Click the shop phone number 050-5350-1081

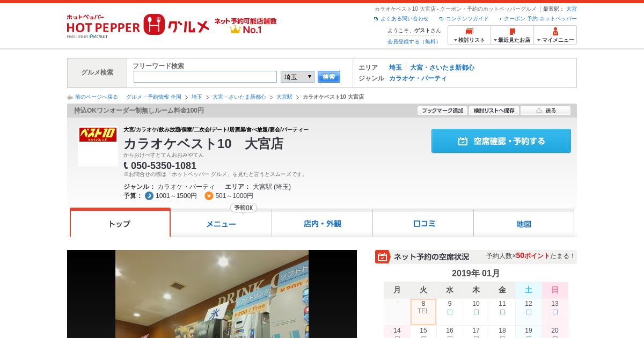164,166
